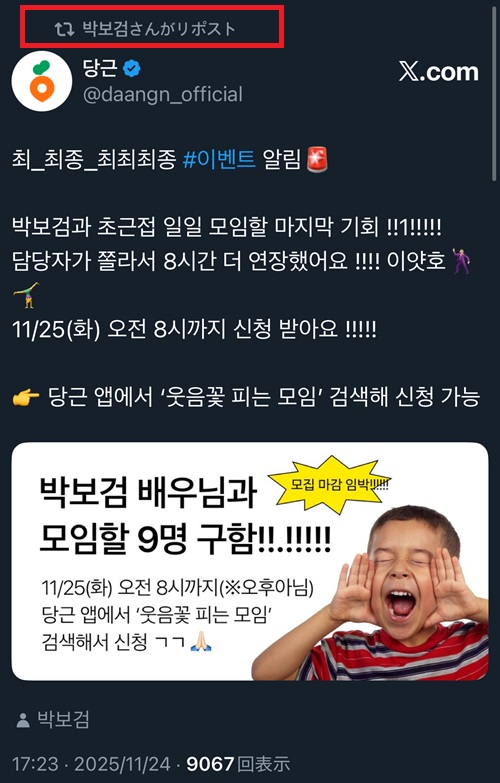Image resolution: width=500 pixels, height=783 pixels.
Task: Click the cartwheel emoji below tweet text
Action: pos(25,295)
